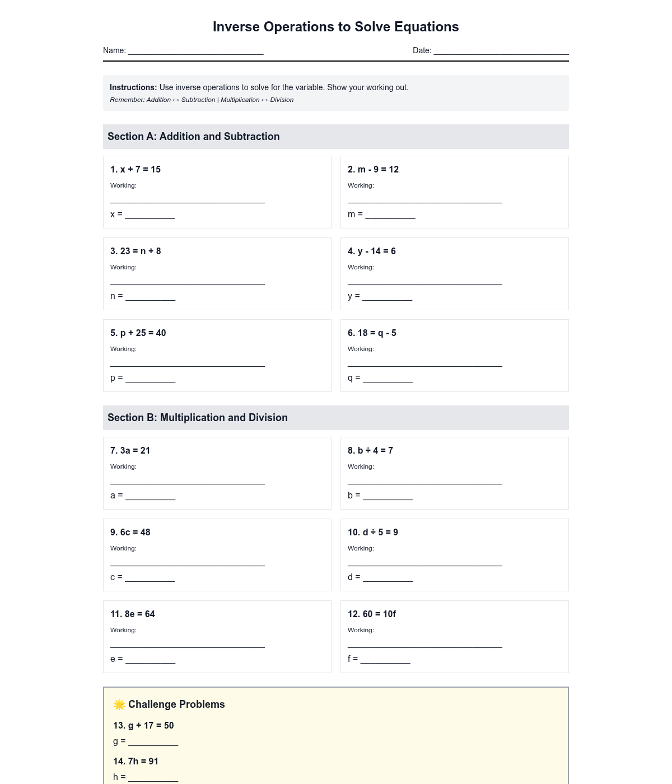The width and height of the screenshot is (672, 784).
Task: Click the e = answer blank
Action: pyautogui.click(x=150, y=659)
